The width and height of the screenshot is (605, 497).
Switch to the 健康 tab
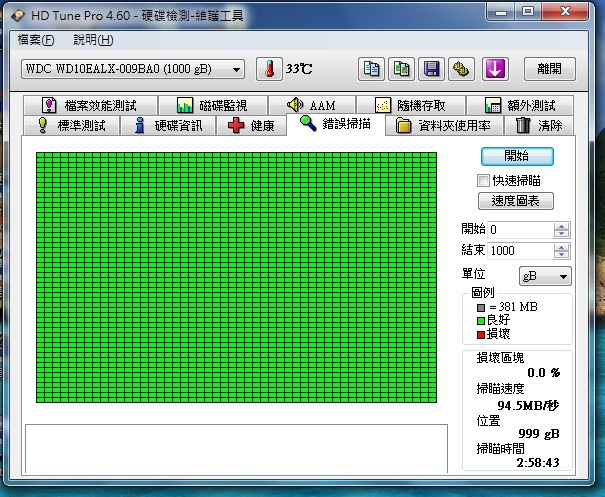click(252, 125)
